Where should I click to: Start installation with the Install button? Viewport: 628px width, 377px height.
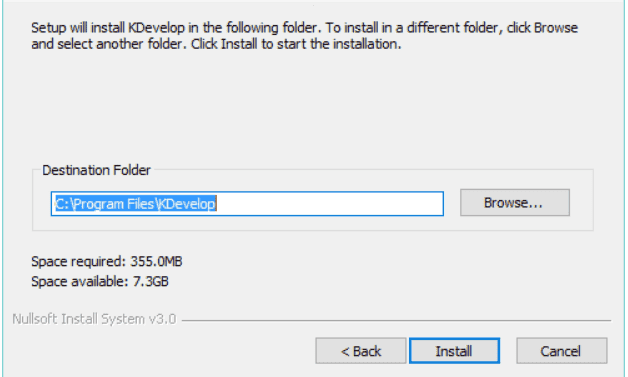coord(454,351)
